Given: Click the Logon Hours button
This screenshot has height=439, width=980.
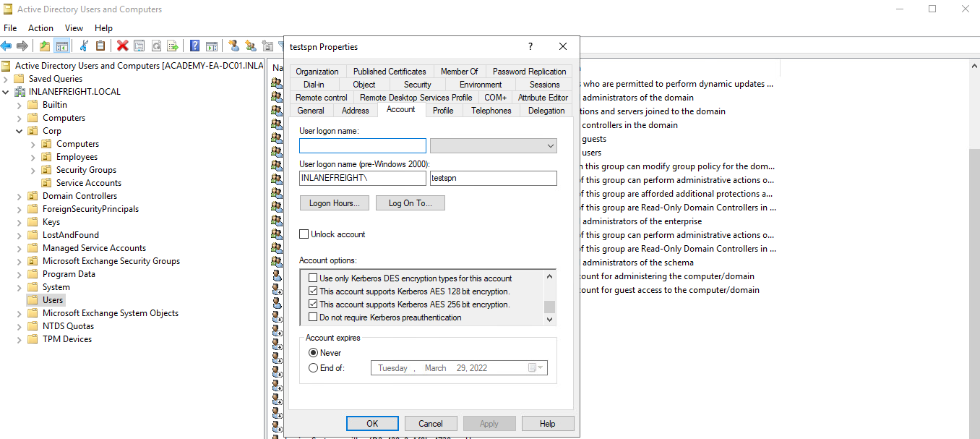Looking at the screenshot, I should click(334, 203).
